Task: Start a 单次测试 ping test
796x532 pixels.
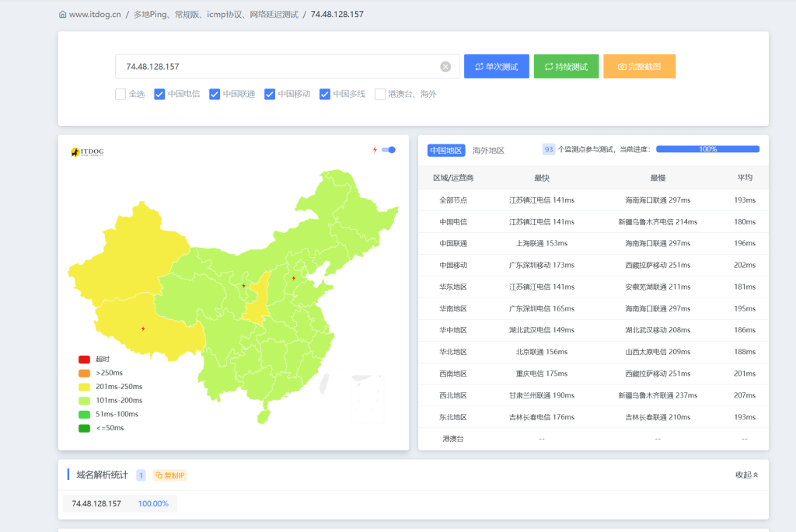Action: point(497,67)
